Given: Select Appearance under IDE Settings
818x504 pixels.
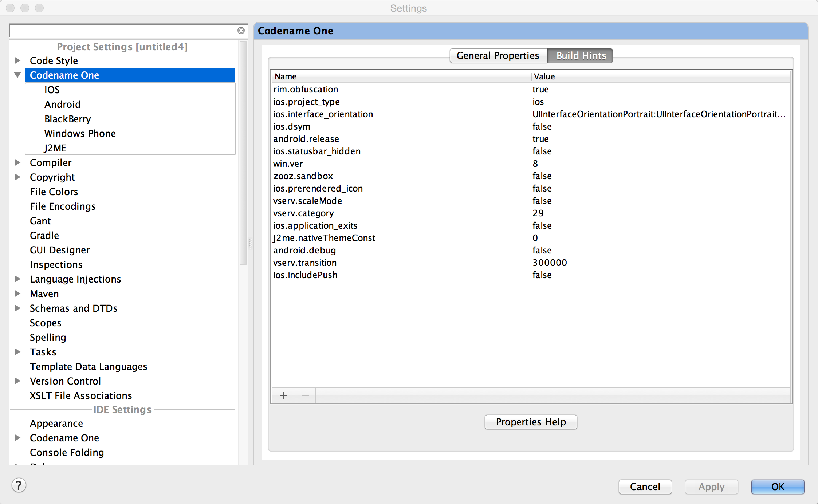Looking at the screenshot, I should 56,423.
